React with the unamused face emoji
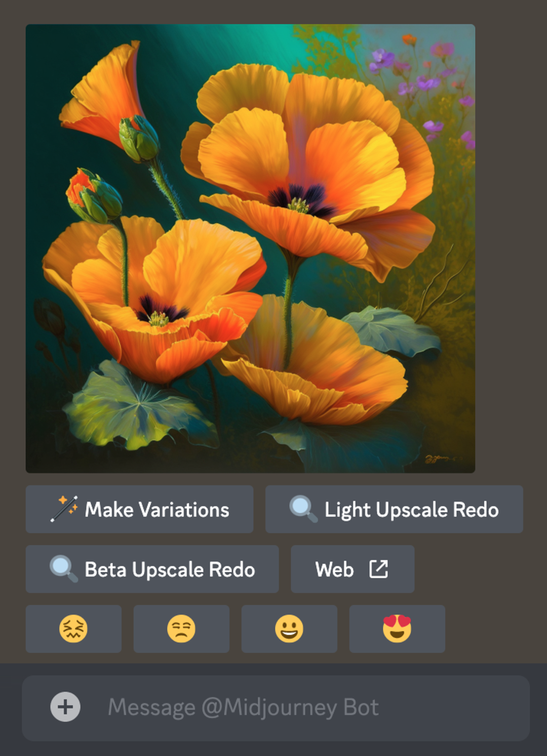Image resolution: width=547 pixels, height=756 pixels. (181, 628)
